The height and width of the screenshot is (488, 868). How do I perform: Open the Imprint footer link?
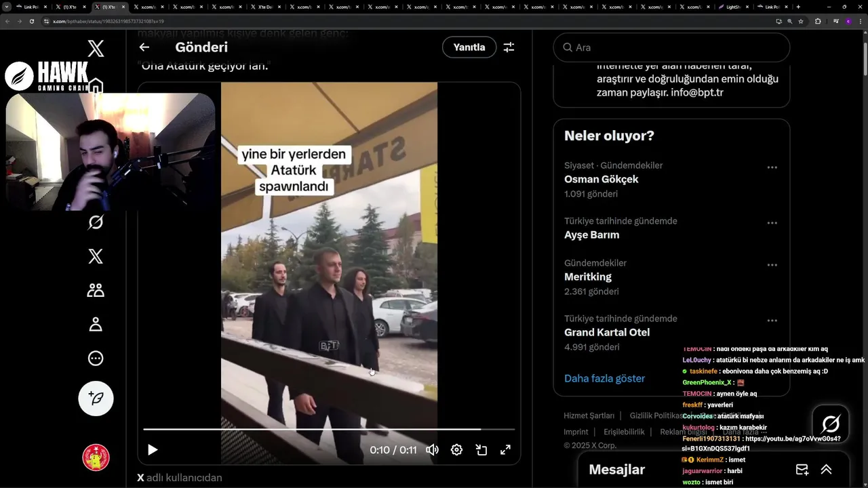pyautogui.click(x=576, y=432)
